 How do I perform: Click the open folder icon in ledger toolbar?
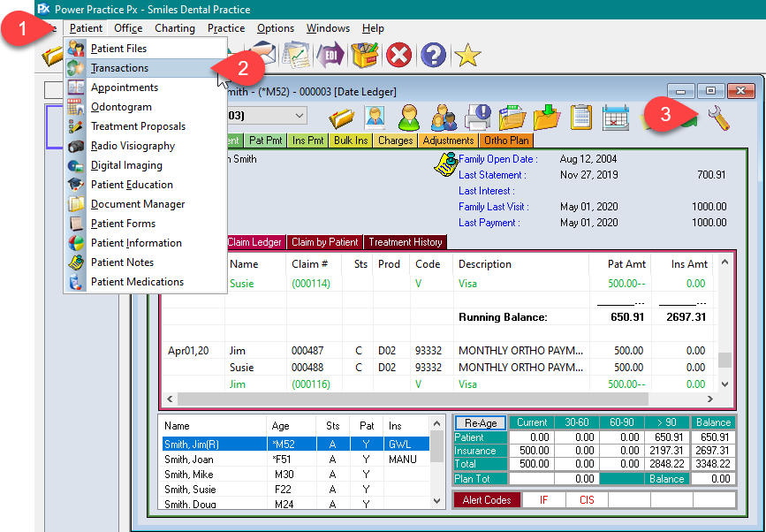pos(342,118)
